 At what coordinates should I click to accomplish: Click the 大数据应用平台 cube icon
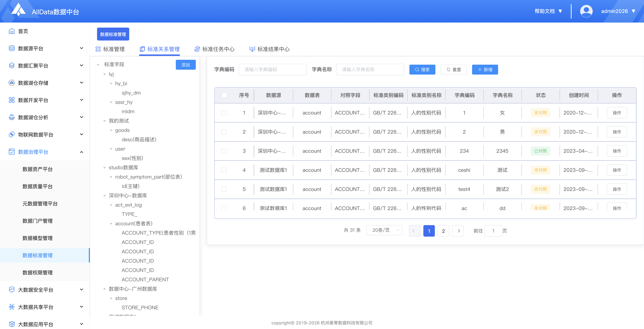click(x=11, y=324)
